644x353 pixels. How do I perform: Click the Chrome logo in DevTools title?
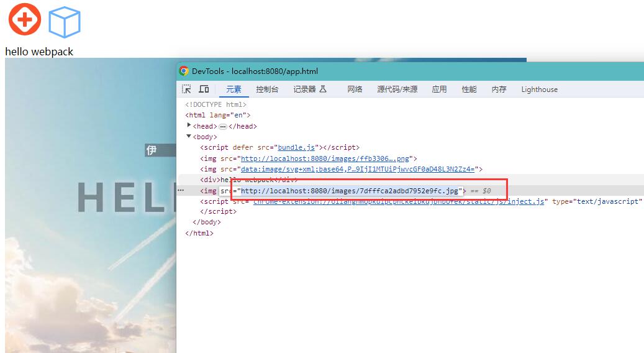click(184, 71)
